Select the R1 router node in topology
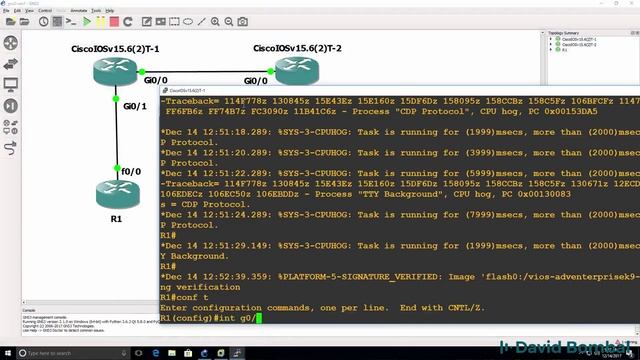Image resolution: width=640 pixels, height=360 pixels. click(x=118, y=194)
